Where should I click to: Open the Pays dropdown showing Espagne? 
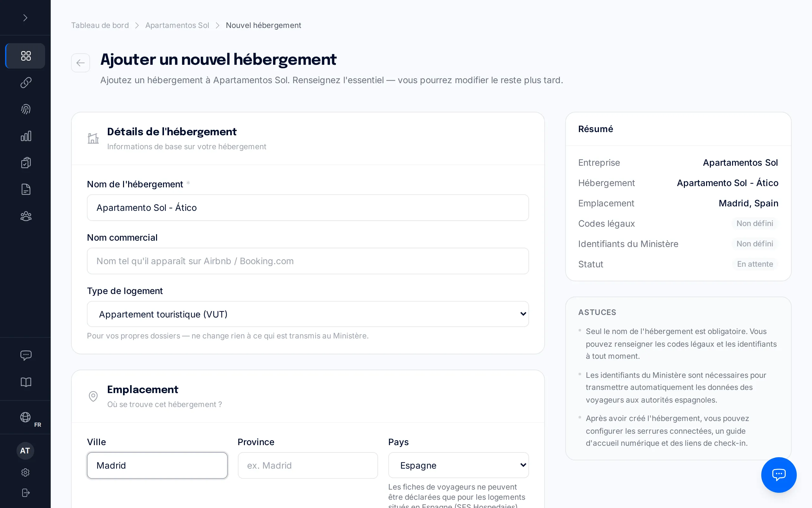pos(458,465)
